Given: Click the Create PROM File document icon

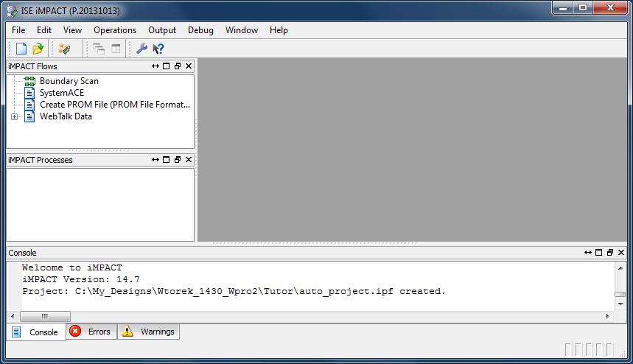Looking at the screenshot, I should 29,105.
